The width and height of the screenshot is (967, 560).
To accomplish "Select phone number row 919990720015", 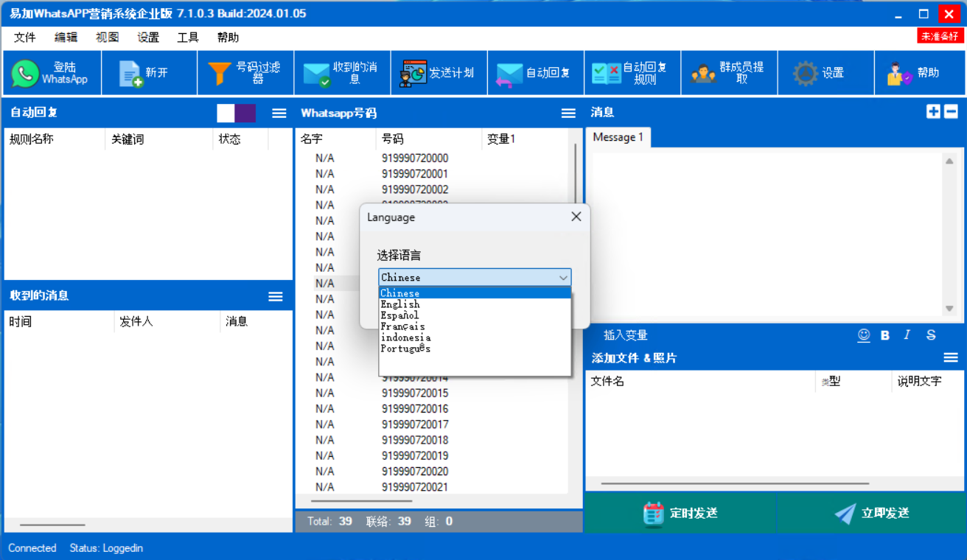I will click(414, 393).
